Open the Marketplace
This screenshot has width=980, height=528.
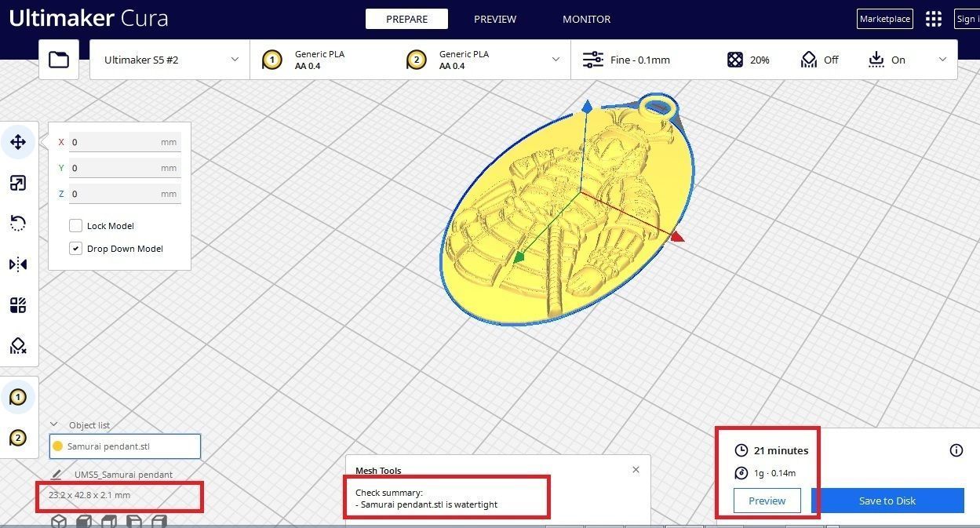[x=885, y=19]
